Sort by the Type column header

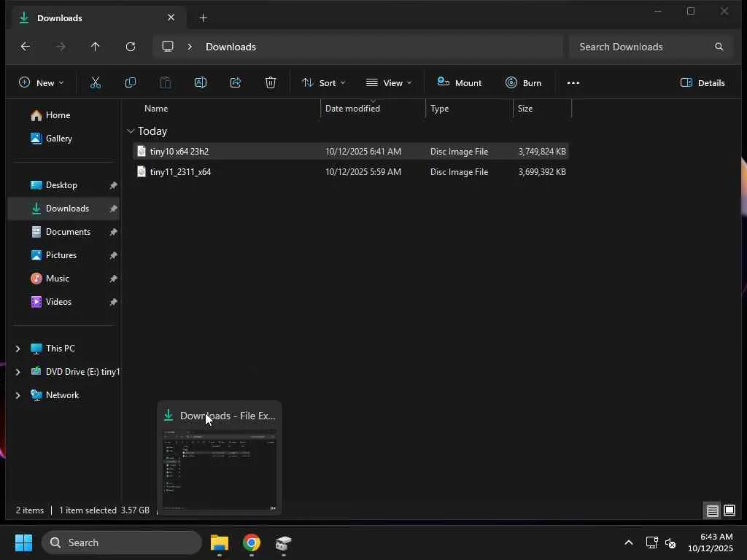(x=439, y=109)
